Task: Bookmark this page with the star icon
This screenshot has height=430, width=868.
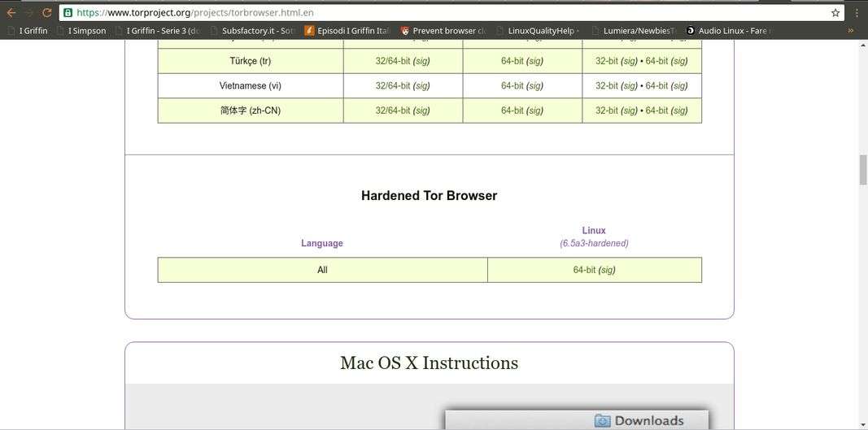Action: (835, 12)
